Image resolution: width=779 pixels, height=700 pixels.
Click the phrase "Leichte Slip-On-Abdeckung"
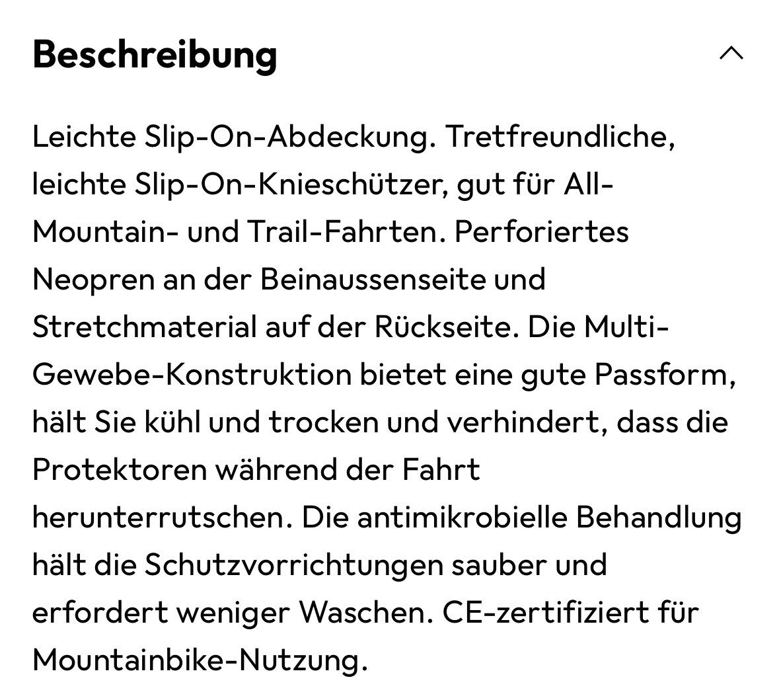point(231,137)
